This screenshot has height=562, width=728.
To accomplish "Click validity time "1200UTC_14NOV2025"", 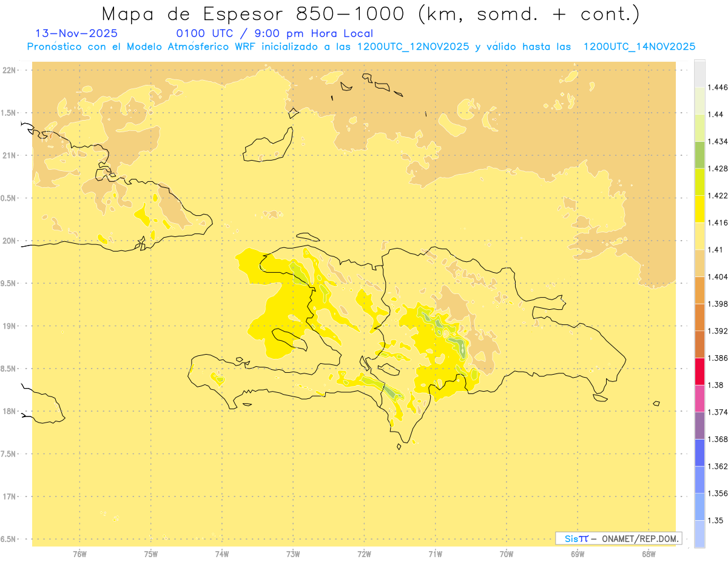I will (639, 47).
